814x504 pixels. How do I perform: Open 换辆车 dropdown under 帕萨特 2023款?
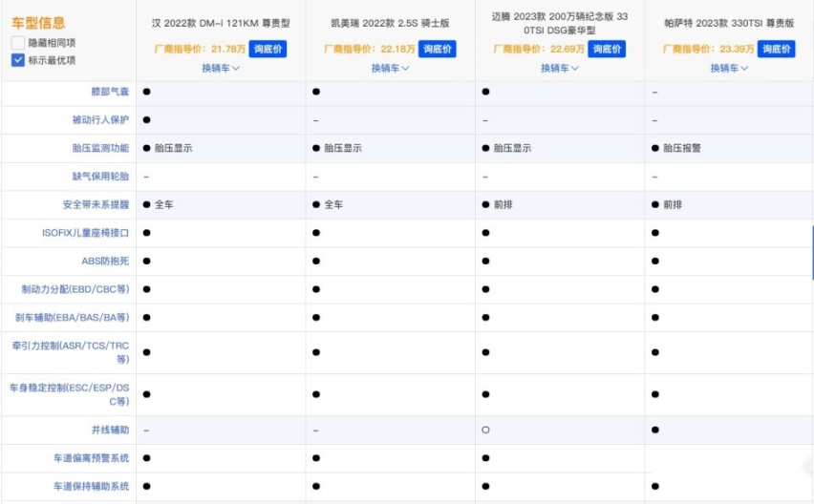[x=729, y=68]
